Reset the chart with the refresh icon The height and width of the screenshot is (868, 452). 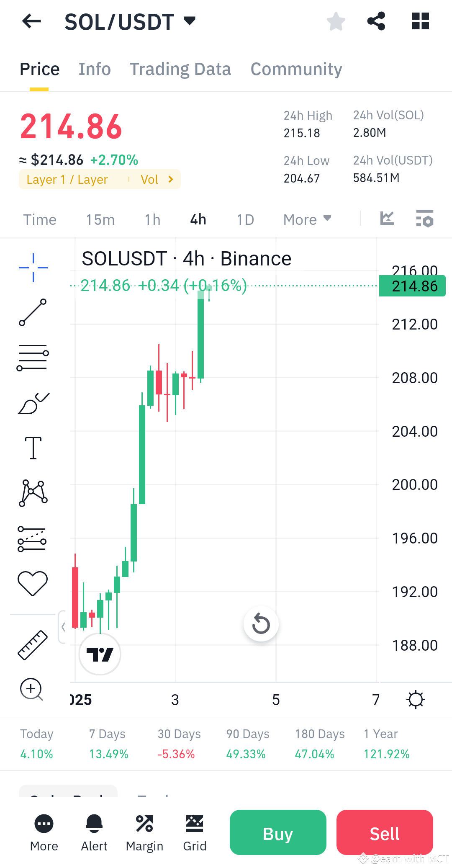[x=261, y=623]
